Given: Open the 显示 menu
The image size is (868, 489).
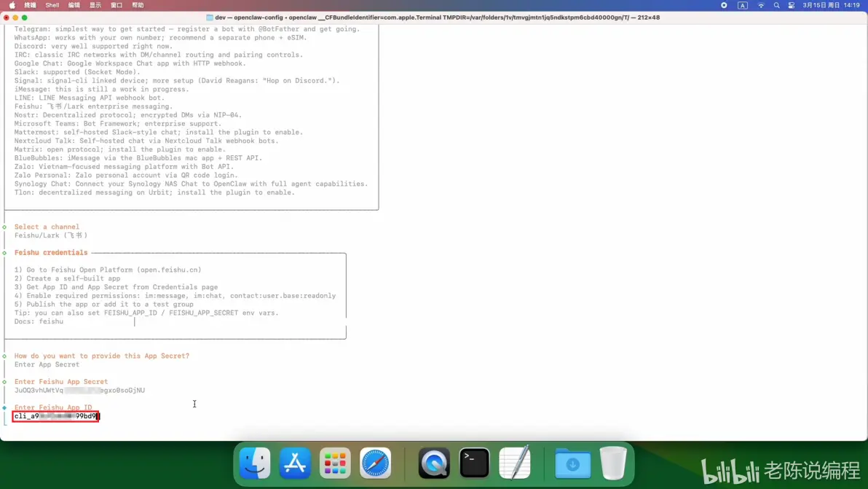Looking at the screenshot, I should click(x=95, y=5).
